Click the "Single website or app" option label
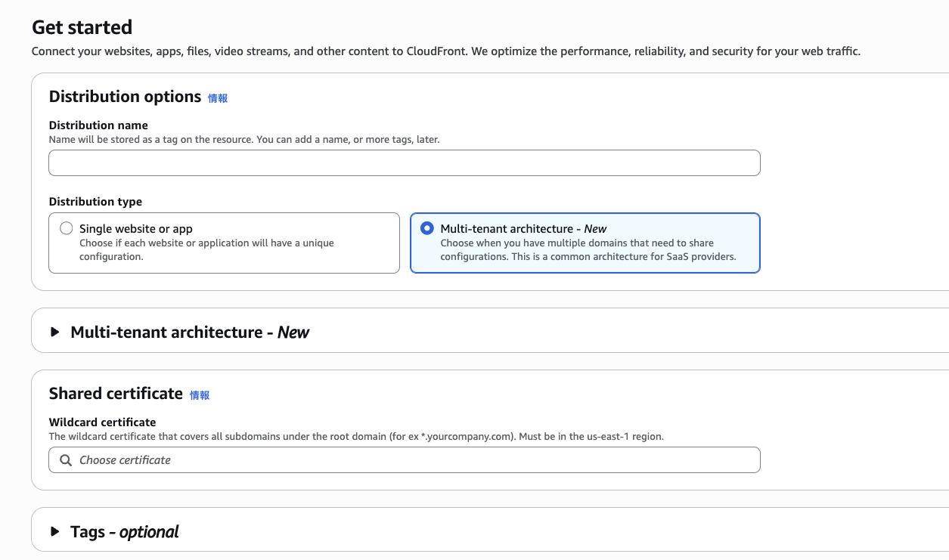 136,228
